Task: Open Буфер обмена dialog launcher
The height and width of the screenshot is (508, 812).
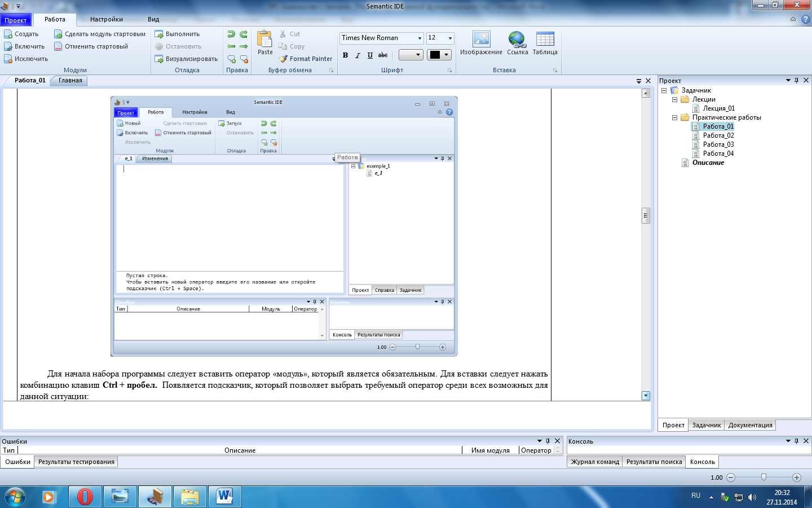Action: coord(331,71)
